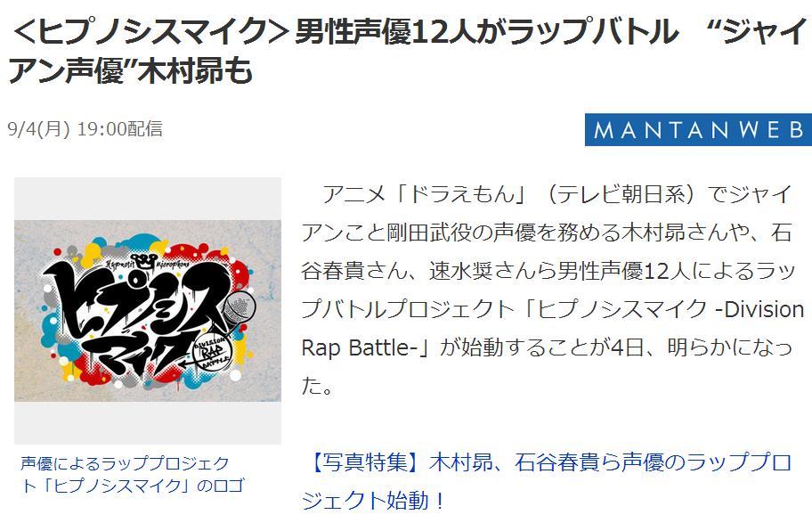Click the gray area above the logo image

click(x=148, y=199)
